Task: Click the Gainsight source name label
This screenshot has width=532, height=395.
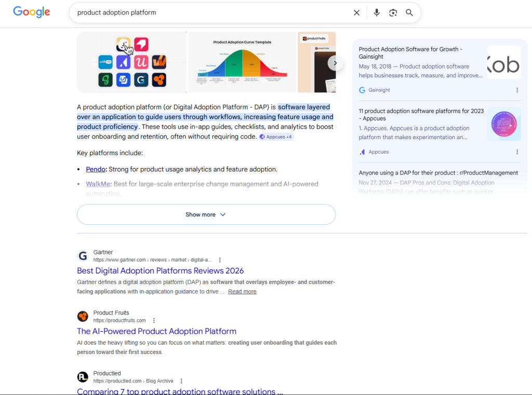Action: click(379, 90)
